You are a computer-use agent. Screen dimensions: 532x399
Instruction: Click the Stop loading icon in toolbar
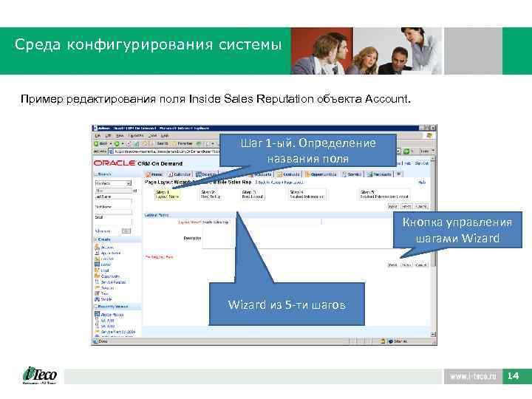pos(129,144)
